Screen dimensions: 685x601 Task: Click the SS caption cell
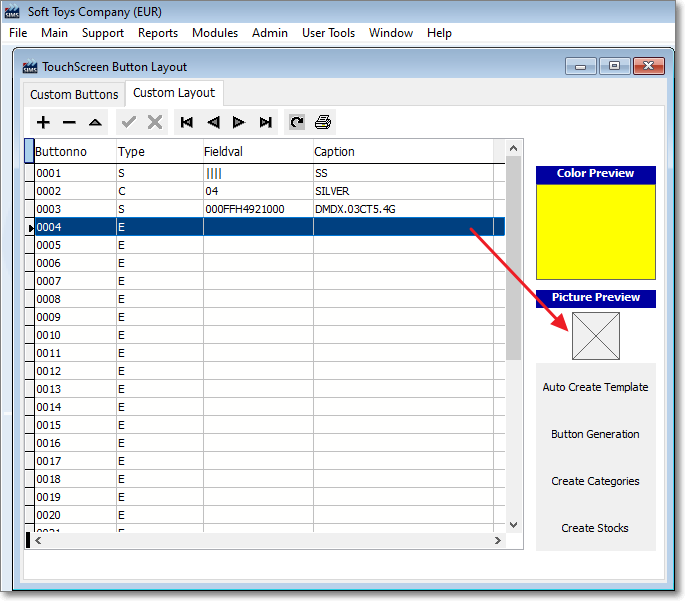tap(403, 173)
